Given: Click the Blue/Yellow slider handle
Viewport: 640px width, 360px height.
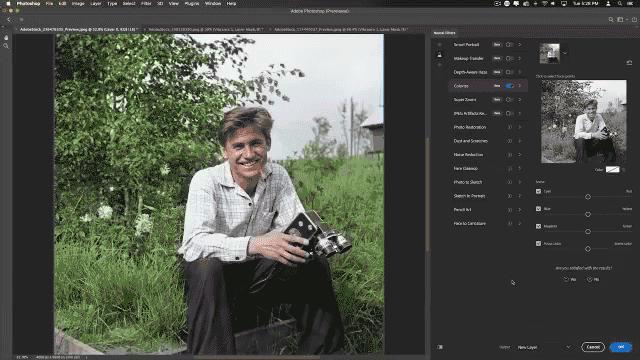Looking at the screenshot, I should point(588,214).
